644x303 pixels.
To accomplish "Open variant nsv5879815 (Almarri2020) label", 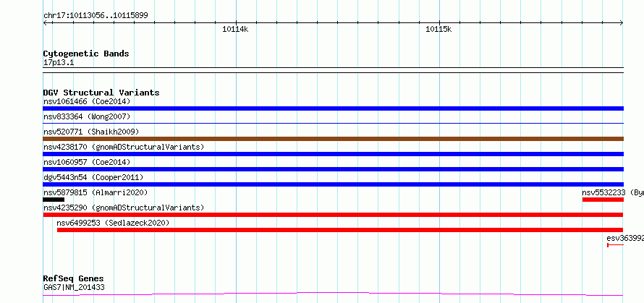I will [96, 192].
